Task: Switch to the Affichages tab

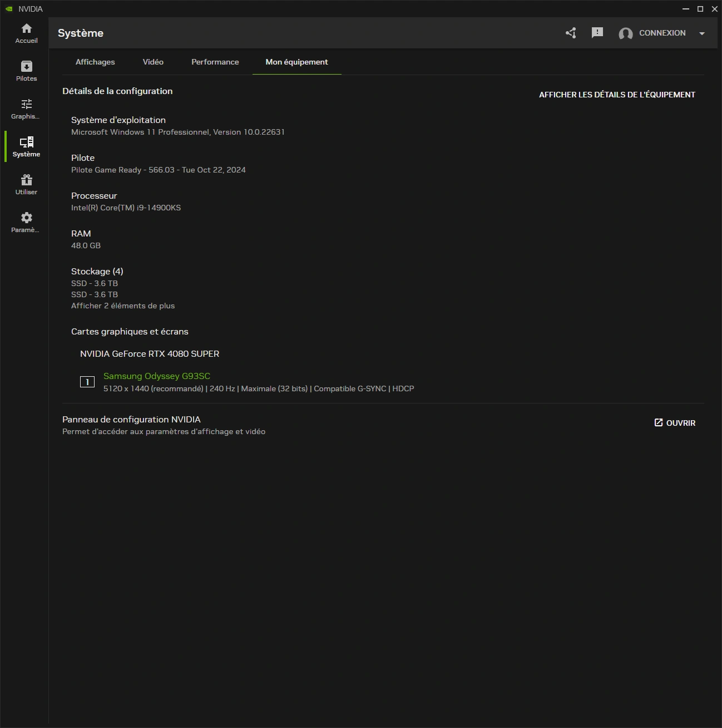Action: tap(95, 62)
